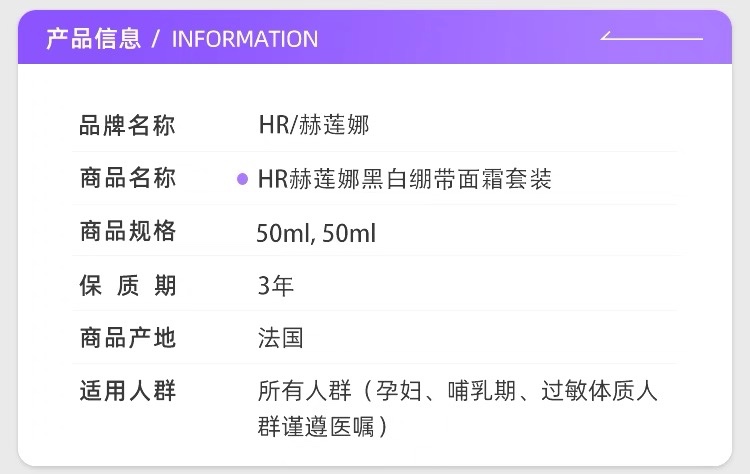Click the purple bullet dot before the product name

[x=242, y=179]
